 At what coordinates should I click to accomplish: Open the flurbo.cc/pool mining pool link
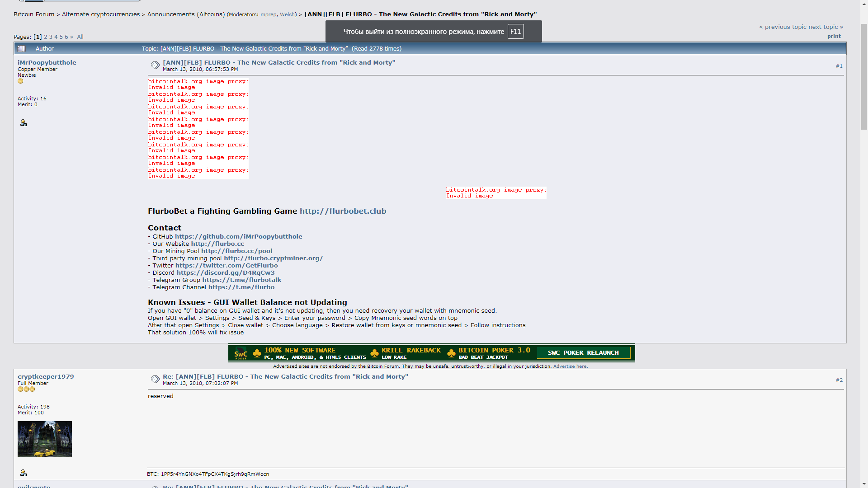click(x=236, y=251)
